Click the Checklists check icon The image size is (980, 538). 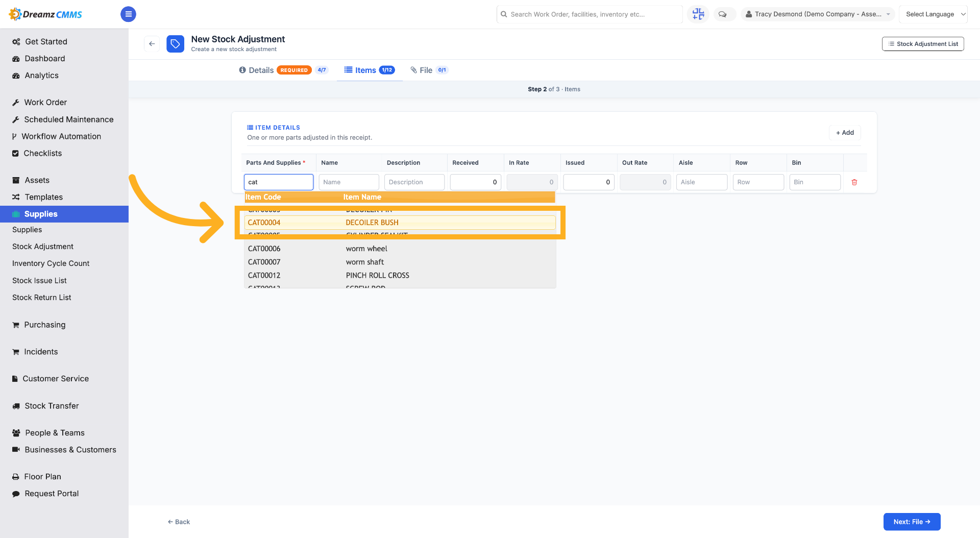click(15, 153)
